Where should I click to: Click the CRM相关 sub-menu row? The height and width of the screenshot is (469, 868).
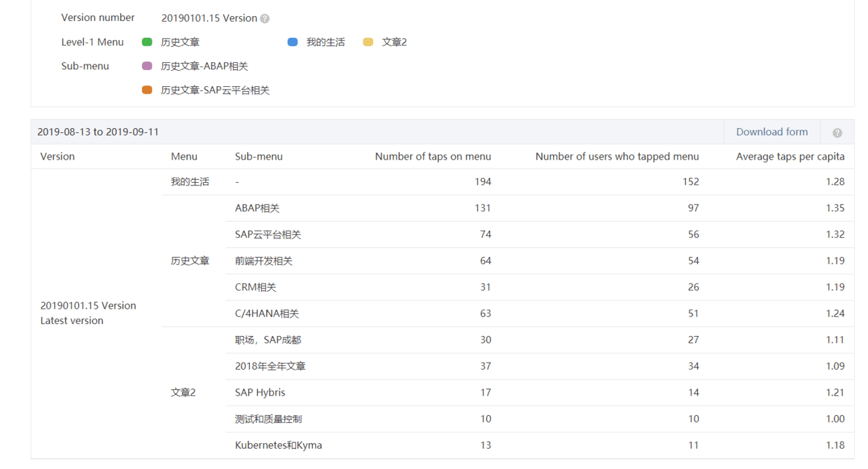click(x=540, y=287)
